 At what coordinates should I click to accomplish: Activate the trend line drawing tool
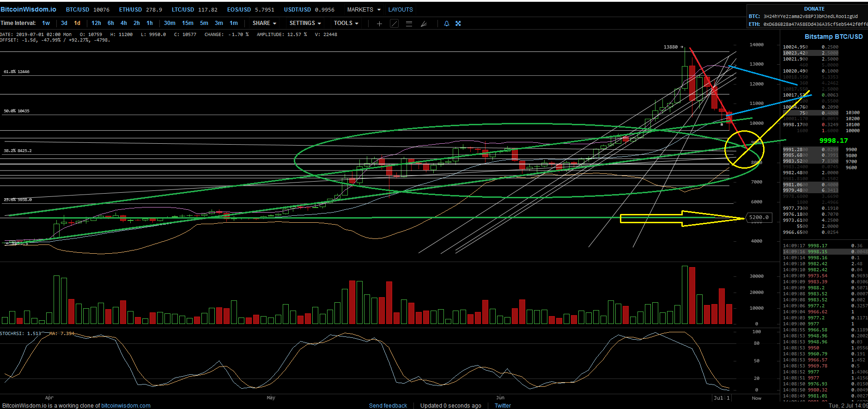point(394,24)
